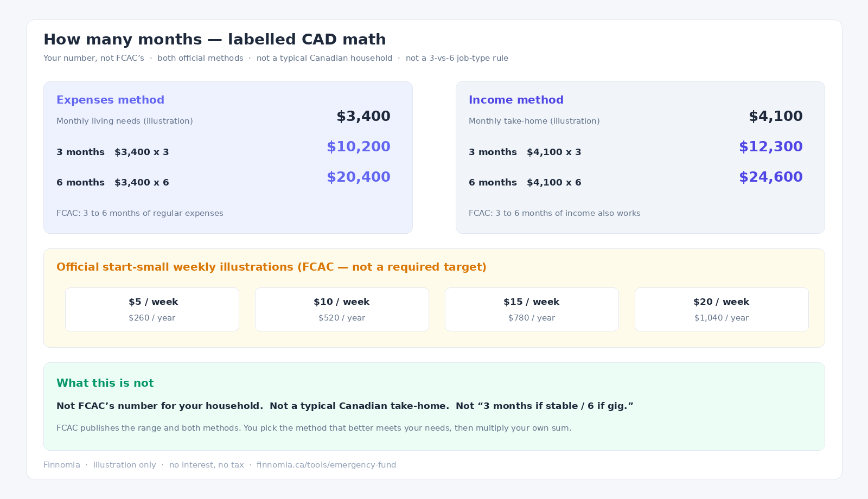This screenshot has width=868, height=499.
Task: Select the $10 / week card
Action: click(342, 309)
